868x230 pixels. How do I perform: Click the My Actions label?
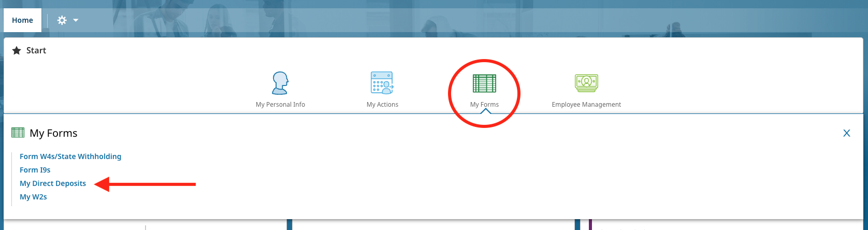(382, 105)
